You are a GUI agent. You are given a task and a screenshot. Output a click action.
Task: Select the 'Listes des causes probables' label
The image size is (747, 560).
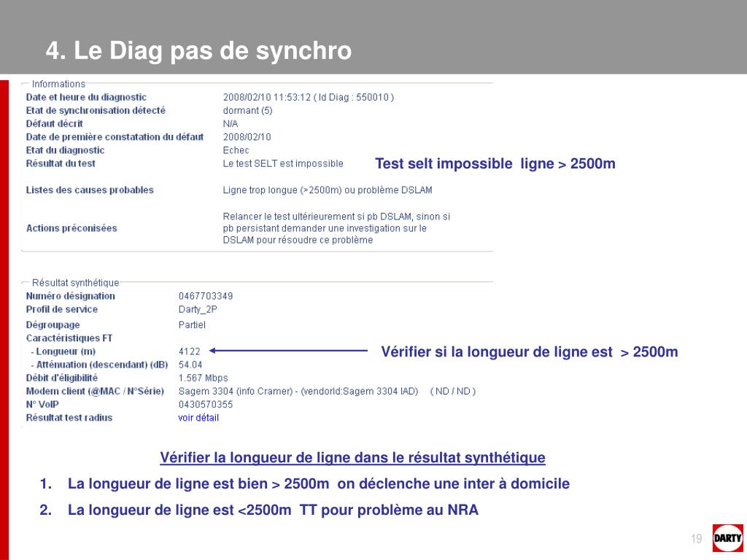(x=90, y=190)
